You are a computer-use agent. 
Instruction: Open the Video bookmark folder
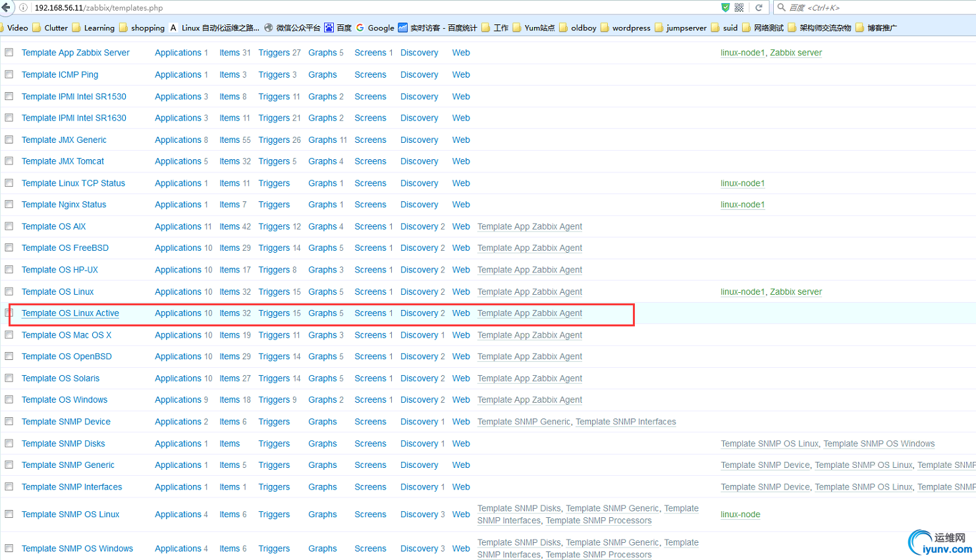pyautogui.click(x=14, y=28)
